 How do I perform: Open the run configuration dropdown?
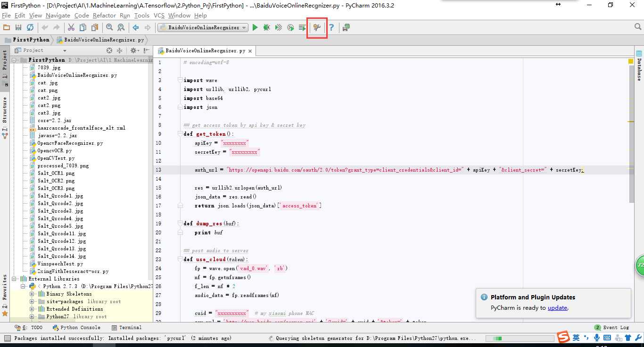pos(203,28)
